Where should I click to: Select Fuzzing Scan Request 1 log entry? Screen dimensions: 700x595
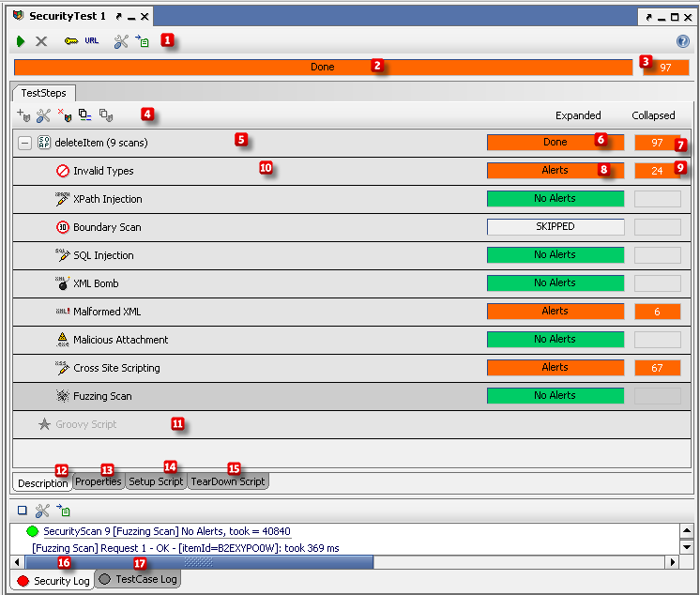[185, 548]
